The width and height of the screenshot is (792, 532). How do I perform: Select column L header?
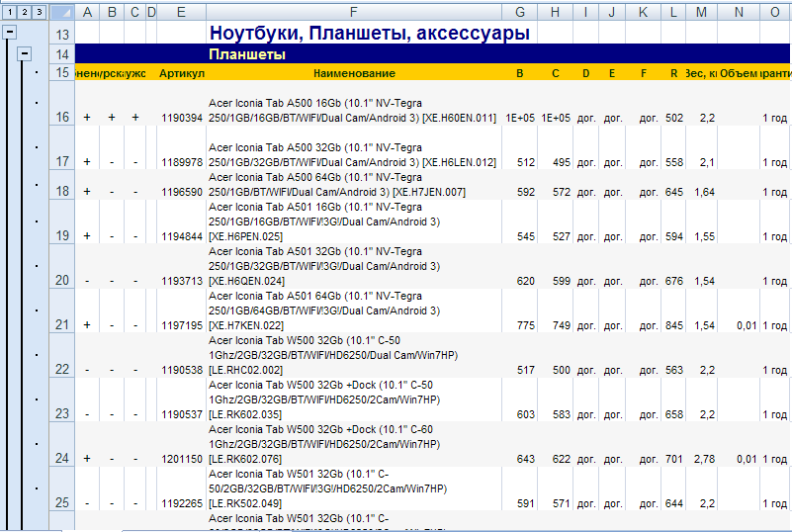tap(673, 12)
